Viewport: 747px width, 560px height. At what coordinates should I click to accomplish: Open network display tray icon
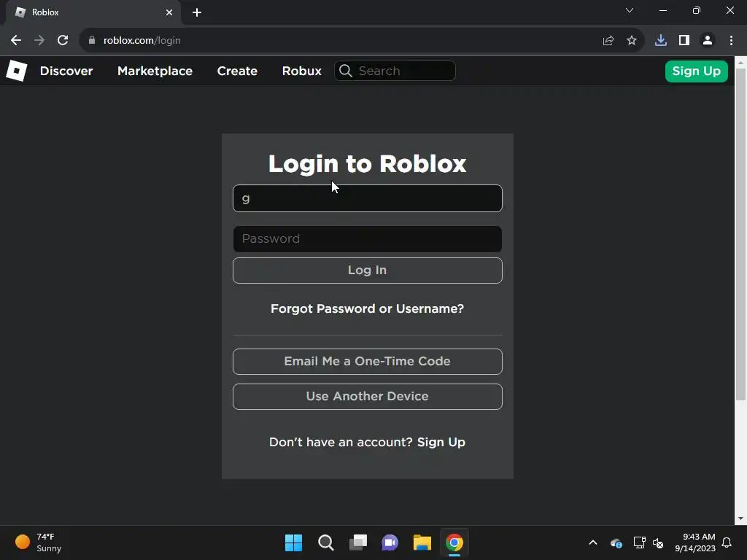point(639,542)
